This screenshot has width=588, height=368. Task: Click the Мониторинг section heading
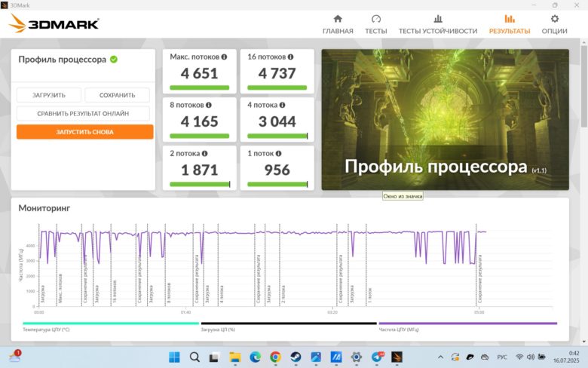[44, 208]
